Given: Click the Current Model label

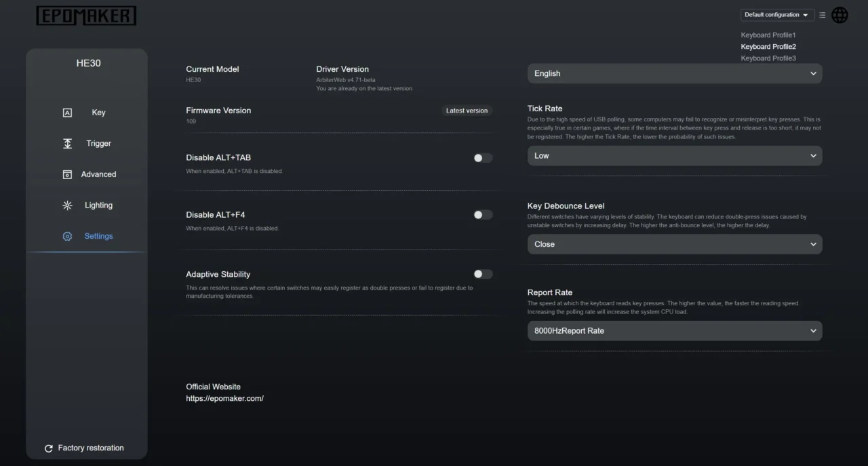Looking at the screenshot, I should [x=212, y=69].
